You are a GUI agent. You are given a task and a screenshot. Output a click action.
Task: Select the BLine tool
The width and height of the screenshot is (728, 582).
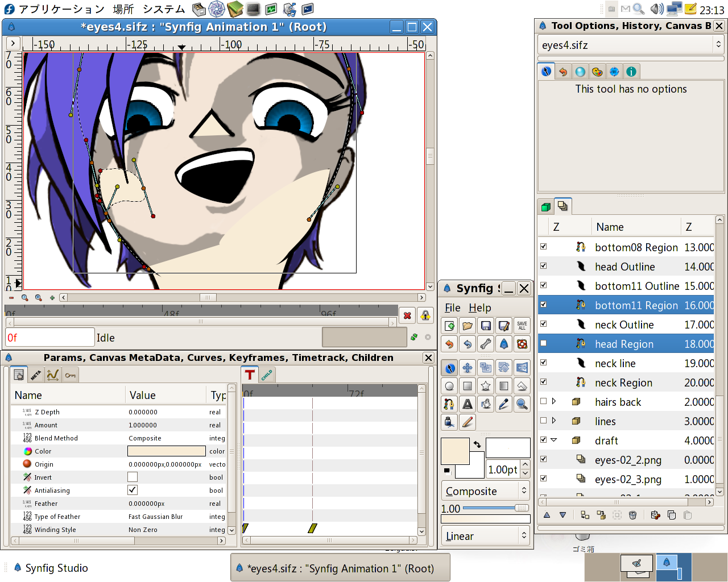pyautogui.click(x=449, y=404)
